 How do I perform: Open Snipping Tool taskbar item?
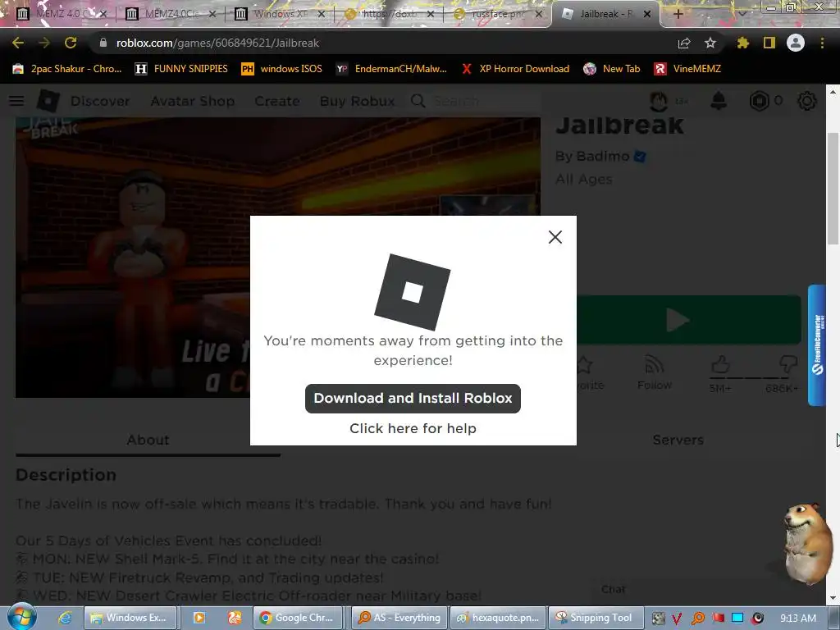point(596,618)
